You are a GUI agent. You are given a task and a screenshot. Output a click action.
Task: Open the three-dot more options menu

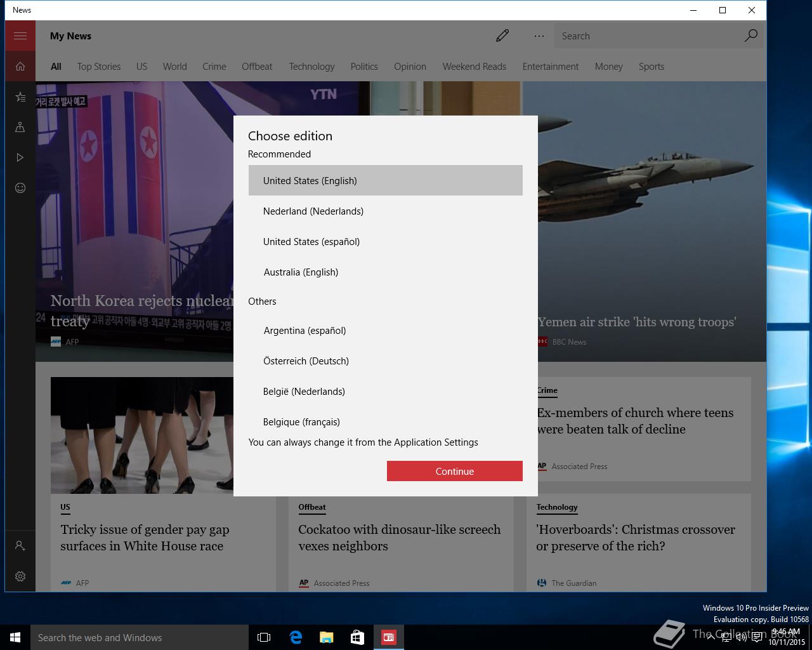(x=539, y=36)
